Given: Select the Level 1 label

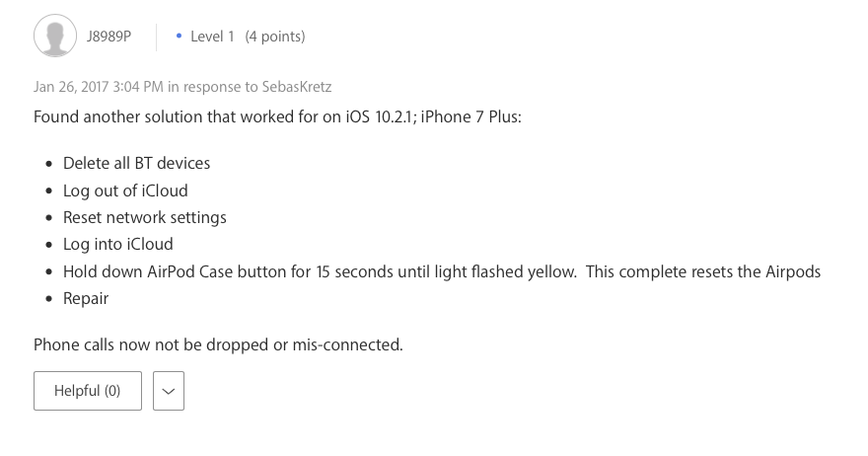Looking at the screenshot, I should 212,37.
